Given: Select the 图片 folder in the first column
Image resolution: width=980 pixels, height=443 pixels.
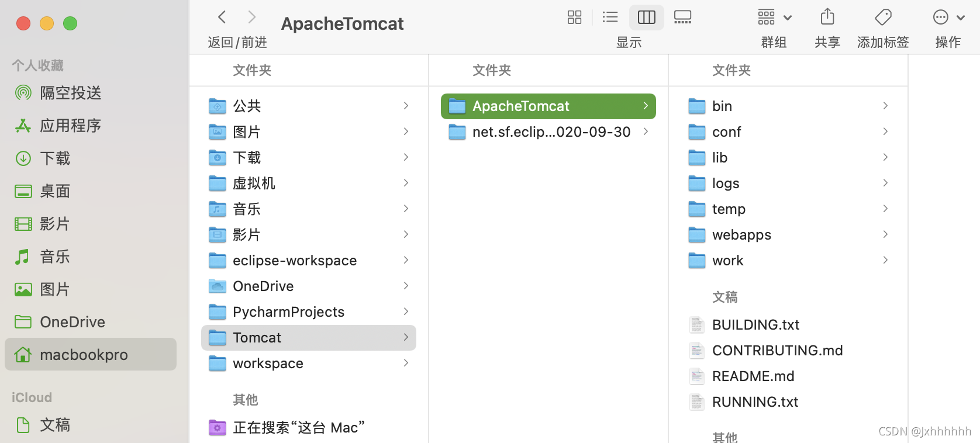Looking at the screenshot, I should click(x=308, y=131).
